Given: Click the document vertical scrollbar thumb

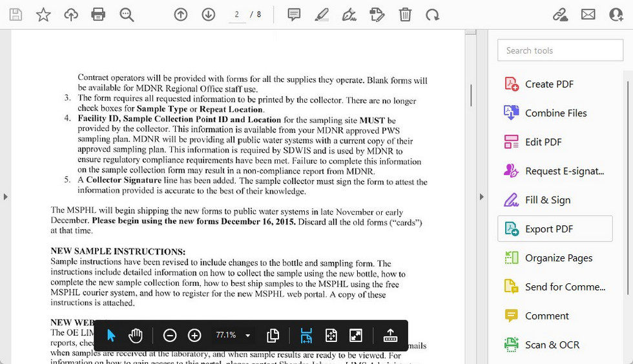Looking at the screenshot, I should click(471, 96).
